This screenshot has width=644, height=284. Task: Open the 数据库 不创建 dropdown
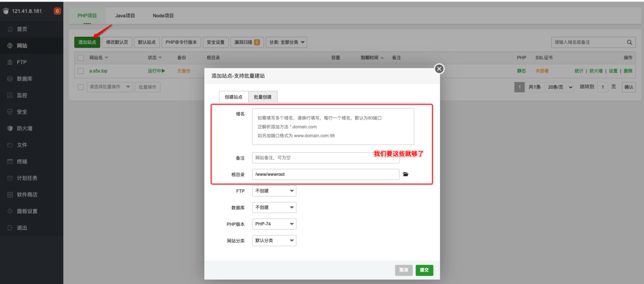click(x=274, y=207)
